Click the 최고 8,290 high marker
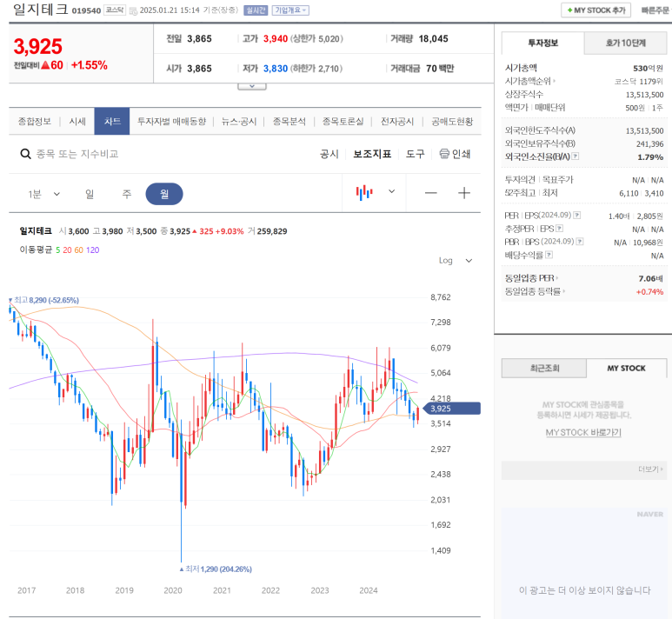Screen dimensions: 672x619 click(x=43, y=300)
